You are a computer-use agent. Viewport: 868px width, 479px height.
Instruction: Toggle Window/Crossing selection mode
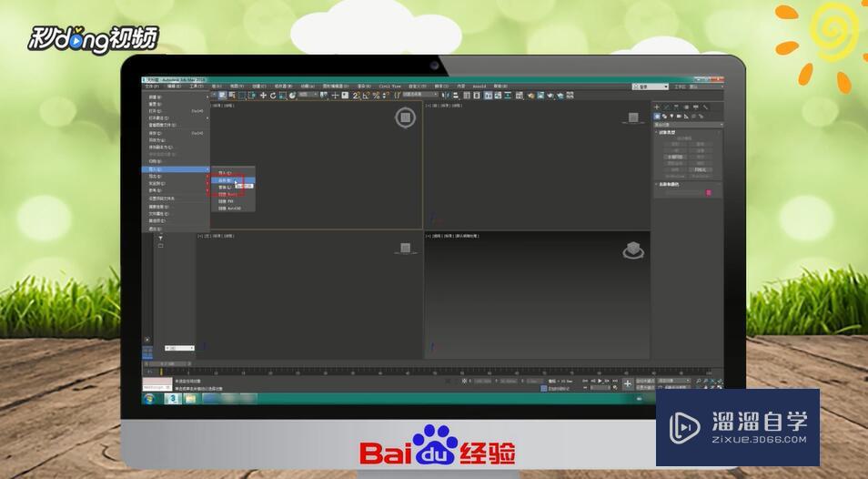252,96
